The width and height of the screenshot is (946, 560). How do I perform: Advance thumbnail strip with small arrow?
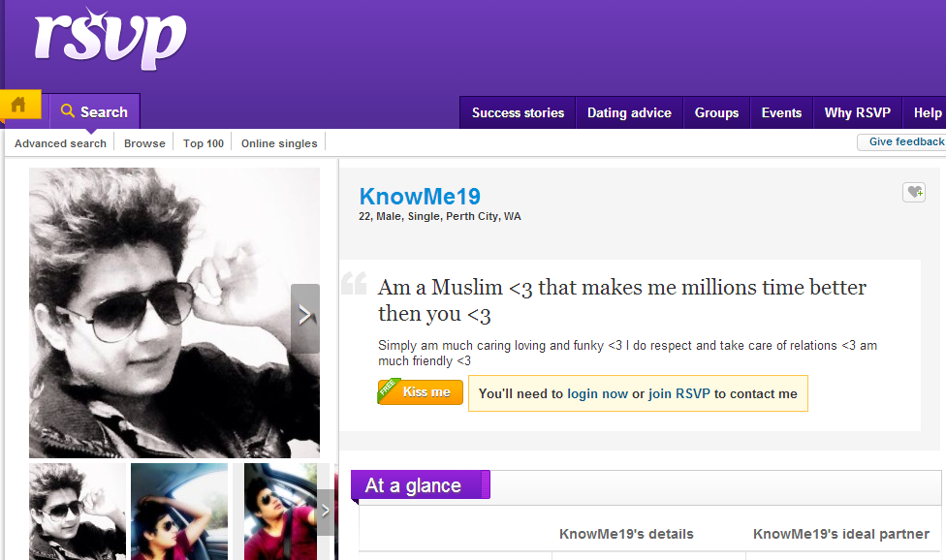coord(326,512)
